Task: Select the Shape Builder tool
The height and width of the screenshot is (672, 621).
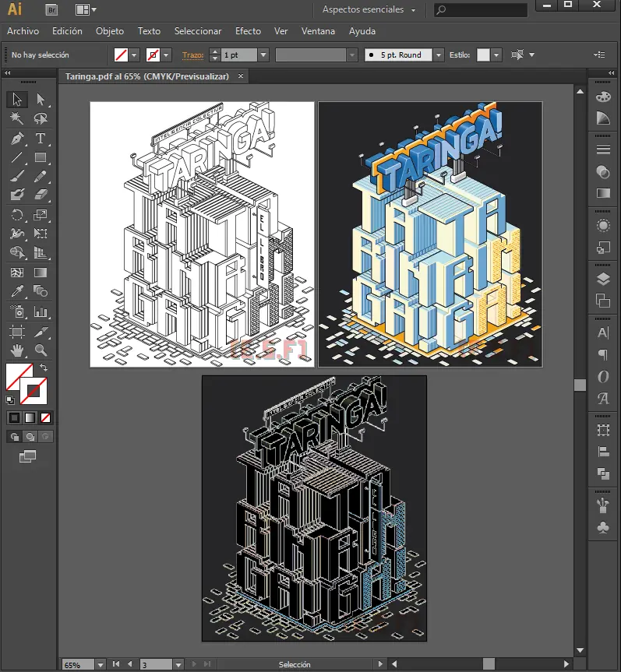Action: [17, 252]
